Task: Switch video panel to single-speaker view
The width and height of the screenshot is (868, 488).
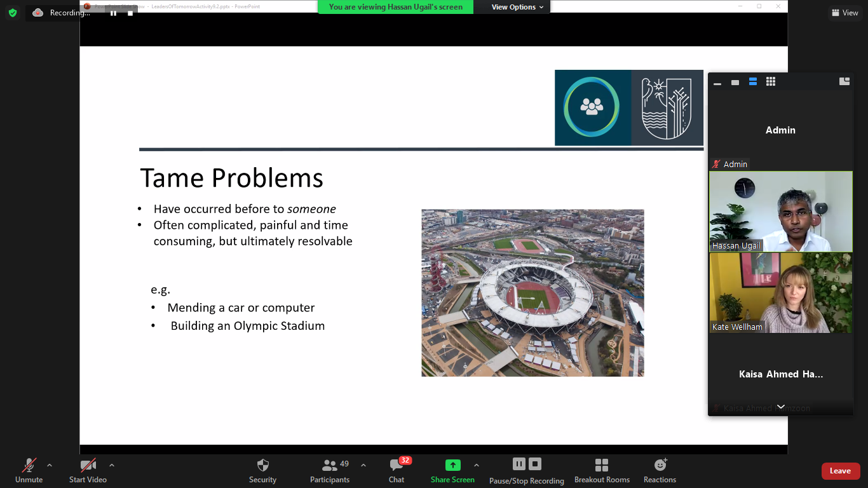Action: pyautogui.click(x=735, y=82)
